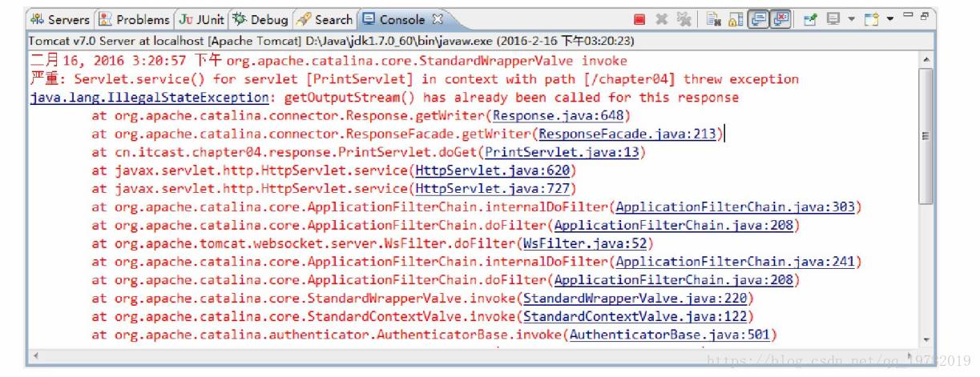
Task: Open HttpServlet.java:727 link
Action: point(492,189)
